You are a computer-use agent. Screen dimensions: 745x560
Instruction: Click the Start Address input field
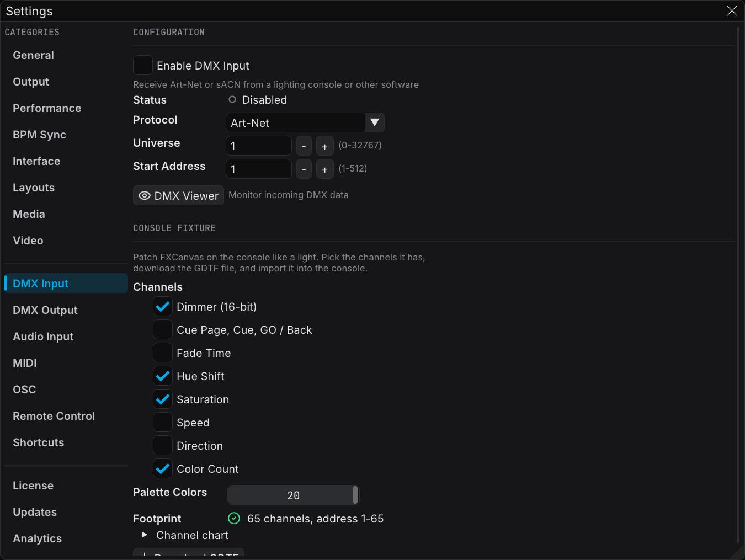coord(259,169)
